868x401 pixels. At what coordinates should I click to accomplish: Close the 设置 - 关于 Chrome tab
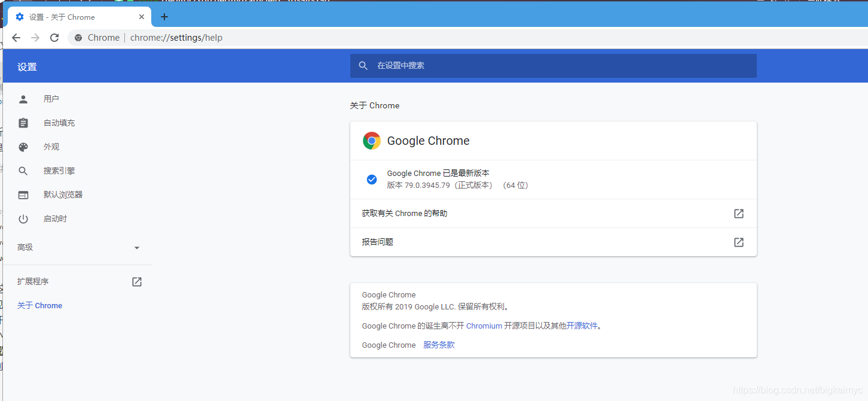pyautogui.click(x=142, y=17)
